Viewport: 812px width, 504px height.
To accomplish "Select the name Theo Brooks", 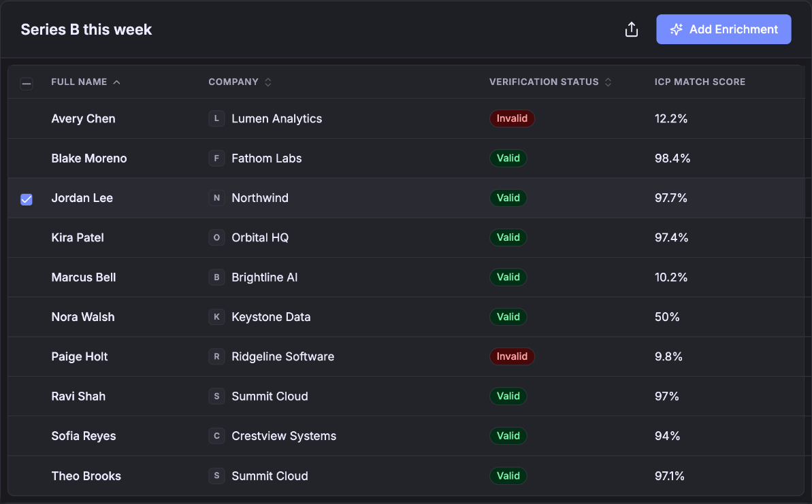I will pos(86,475).
